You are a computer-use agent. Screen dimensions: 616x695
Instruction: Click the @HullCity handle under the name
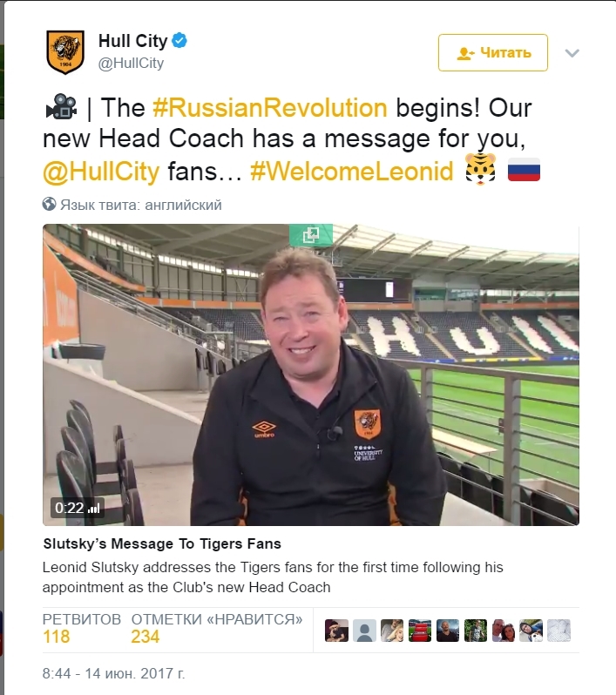coord(131,64)
